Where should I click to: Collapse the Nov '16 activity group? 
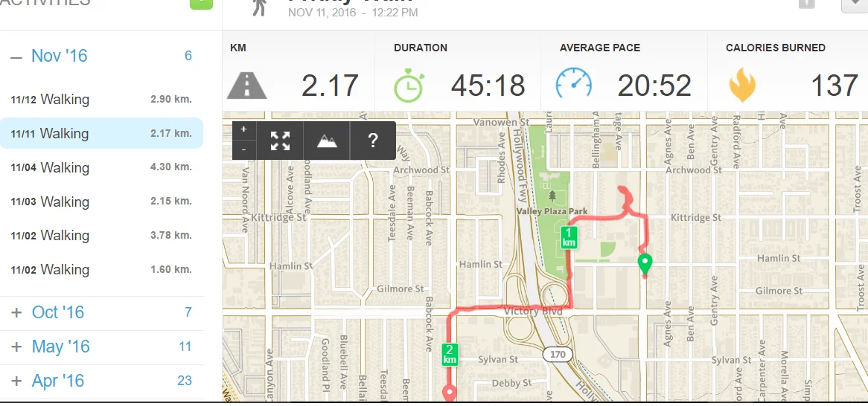[x=16, y=57]
